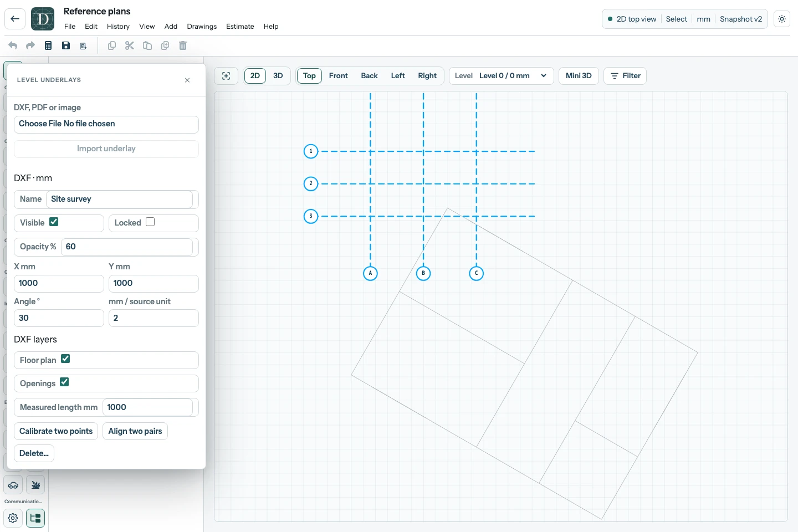This screenshot has height=532, width=798.
Task: Uncheck the Floor plan layer checkbox
Action: [65, 359]
